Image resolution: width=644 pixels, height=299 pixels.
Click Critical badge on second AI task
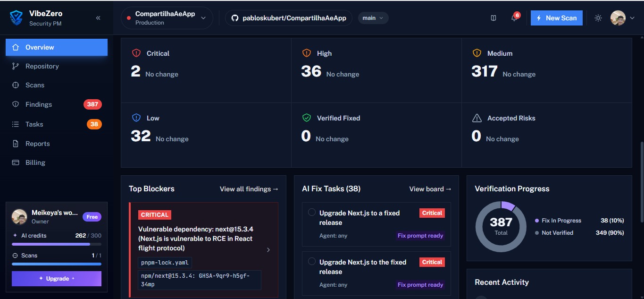click(x=432, y=262)
